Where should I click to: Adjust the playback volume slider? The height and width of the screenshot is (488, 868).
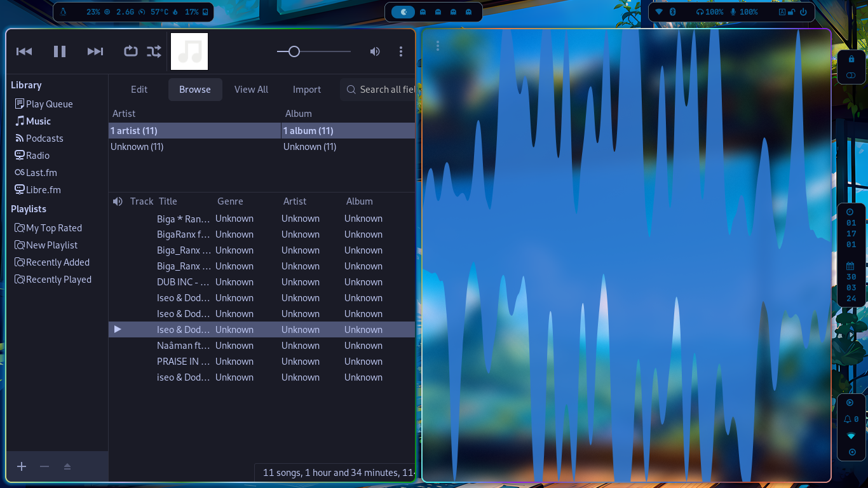[294, 51]
